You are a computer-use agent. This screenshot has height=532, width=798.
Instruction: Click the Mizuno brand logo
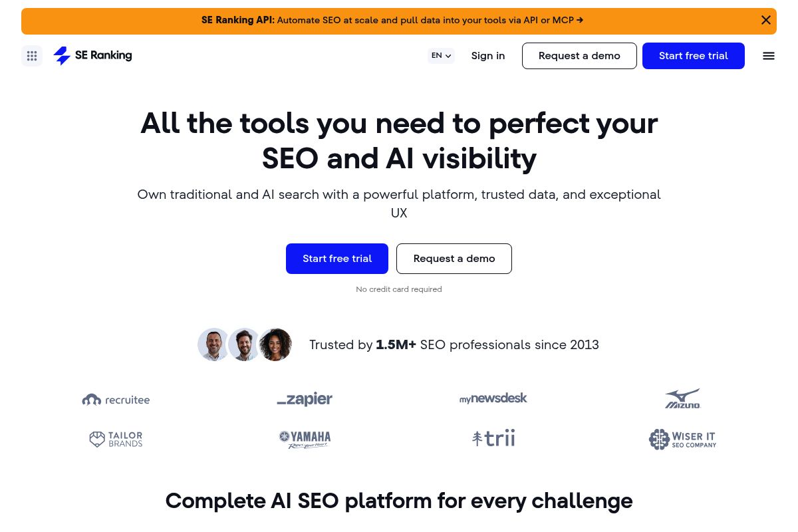682,398
